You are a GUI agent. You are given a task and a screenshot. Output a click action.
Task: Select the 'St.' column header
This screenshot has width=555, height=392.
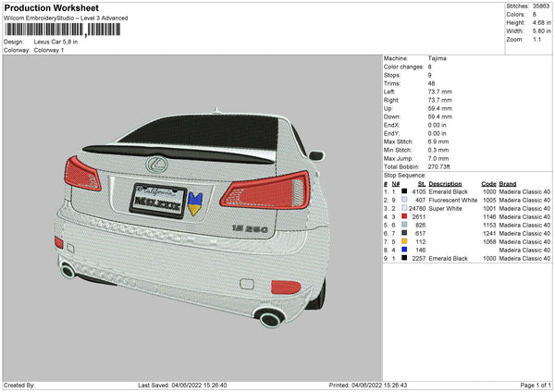tap(422, 184)
